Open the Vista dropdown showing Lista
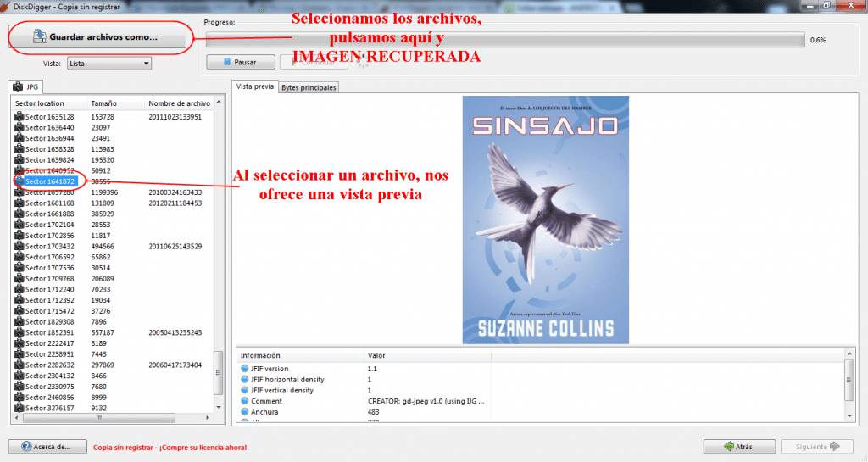Viewport: 868px width, 462px height. pyautogui.click(x=109, y=64)
